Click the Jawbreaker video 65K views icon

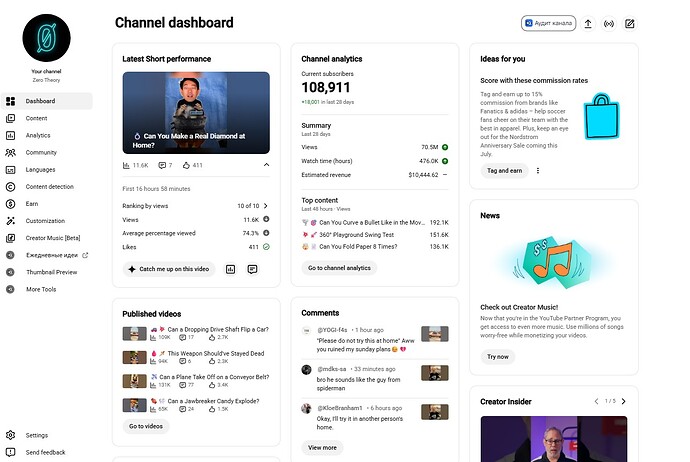(153, 409)
